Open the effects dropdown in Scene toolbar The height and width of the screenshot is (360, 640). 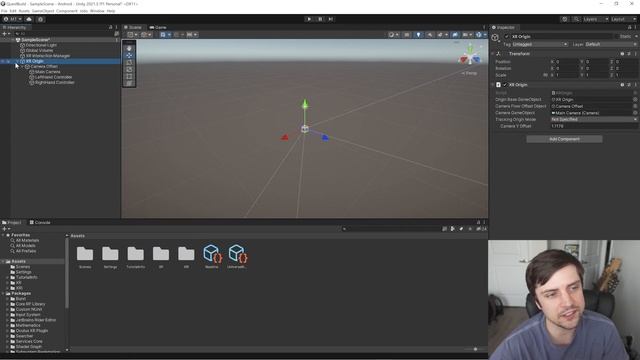point(442,35)
